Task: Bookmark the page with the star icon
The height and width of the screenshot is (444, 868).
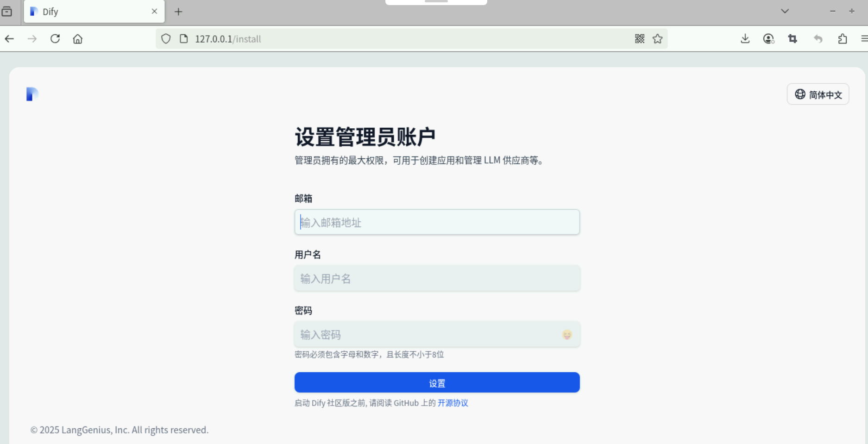Action: pyautogui.click(x=657, y=38)
